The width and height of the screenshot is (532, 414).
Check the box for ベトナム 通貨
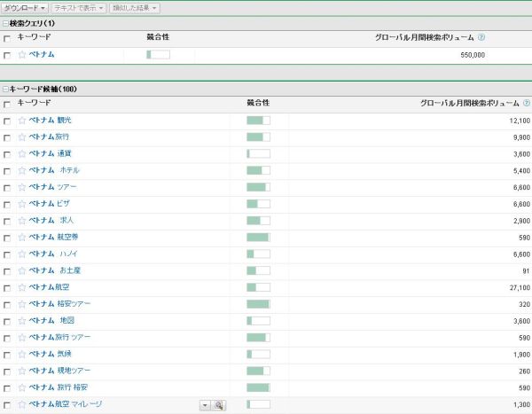7,154
